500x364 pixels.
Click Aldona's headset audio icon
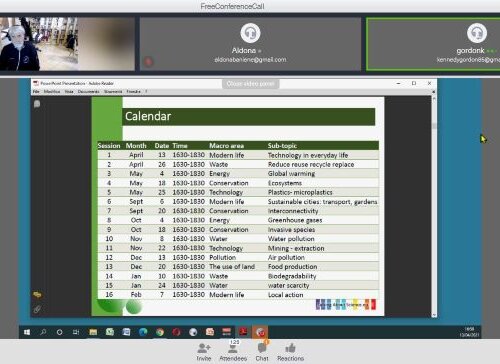point(250,33)
